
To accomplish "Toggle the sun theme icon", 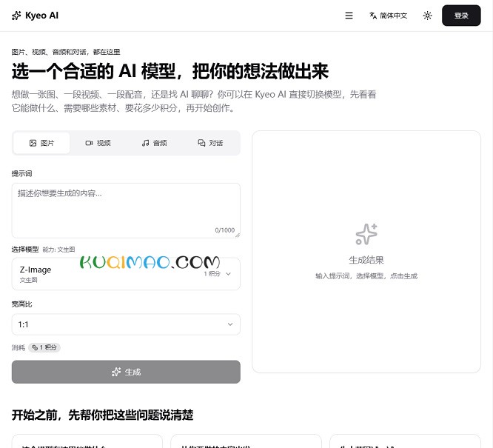I will point(427,16).
